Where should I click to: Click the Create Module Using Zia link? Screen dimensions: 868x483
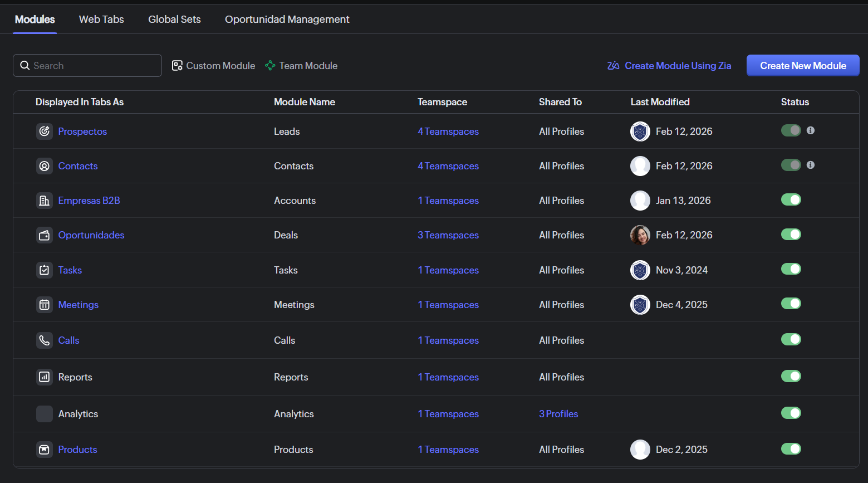coord(669,66)
